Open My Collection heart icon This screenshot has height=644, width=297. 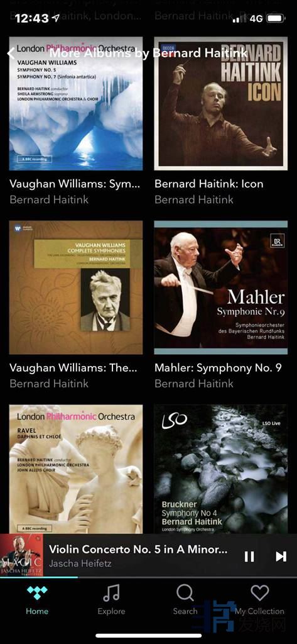[x=260, y=593]
